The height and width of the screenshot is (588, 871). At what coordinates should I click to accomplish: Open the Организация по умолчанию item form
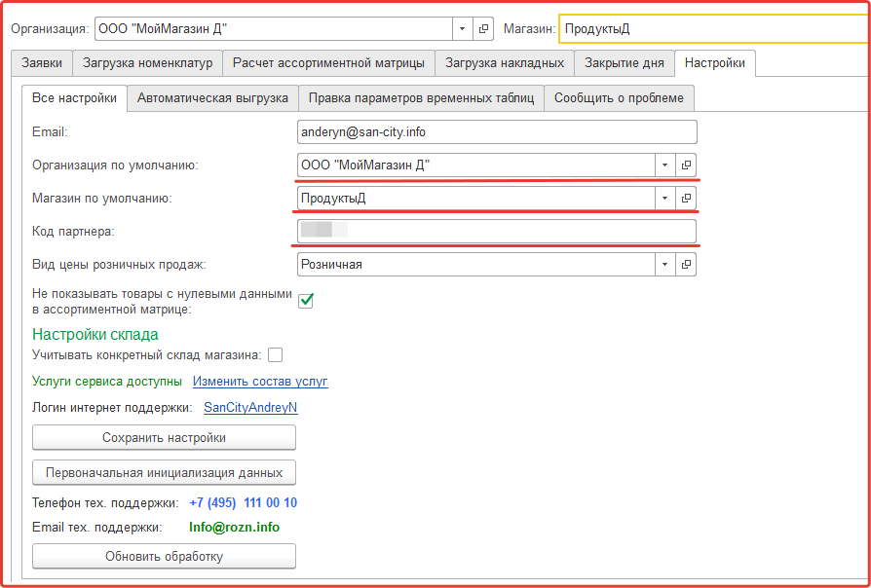click(686, 165)
